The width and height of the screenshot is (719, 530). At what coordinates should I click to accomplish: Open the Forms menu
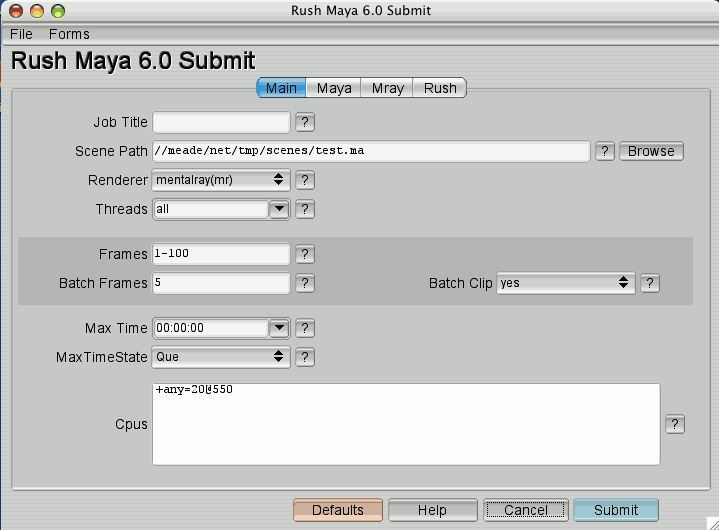(69, 34)
